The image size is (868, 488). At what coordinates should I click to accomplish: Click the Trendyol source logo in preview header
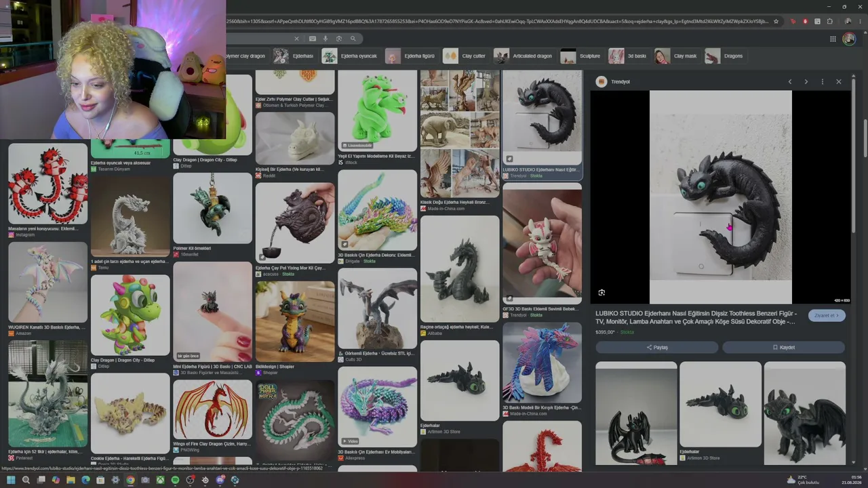pos(601,81)
